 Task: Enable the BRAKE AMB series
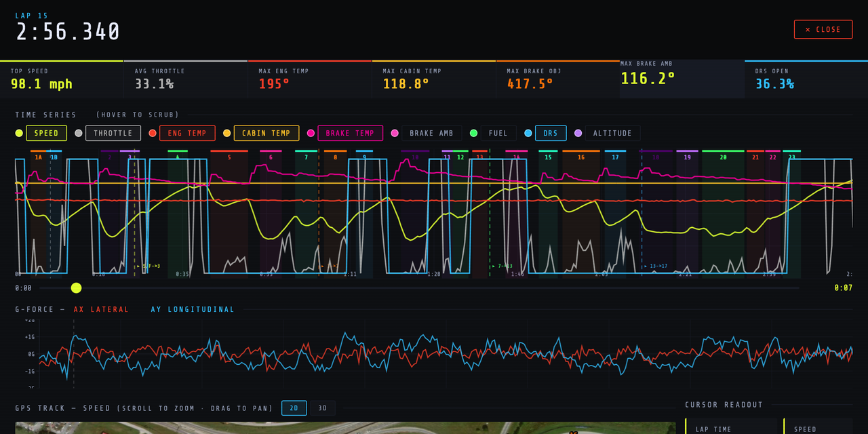point(431,133)
